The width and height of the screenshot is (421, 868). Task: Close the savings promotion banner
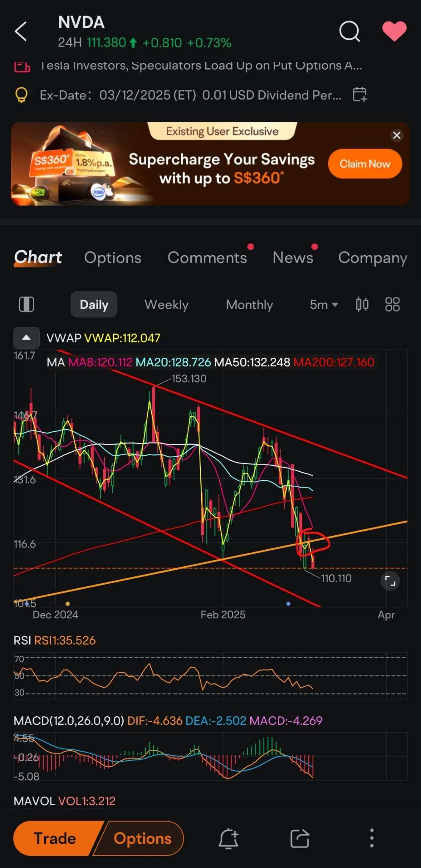click(x=397, y=135)
